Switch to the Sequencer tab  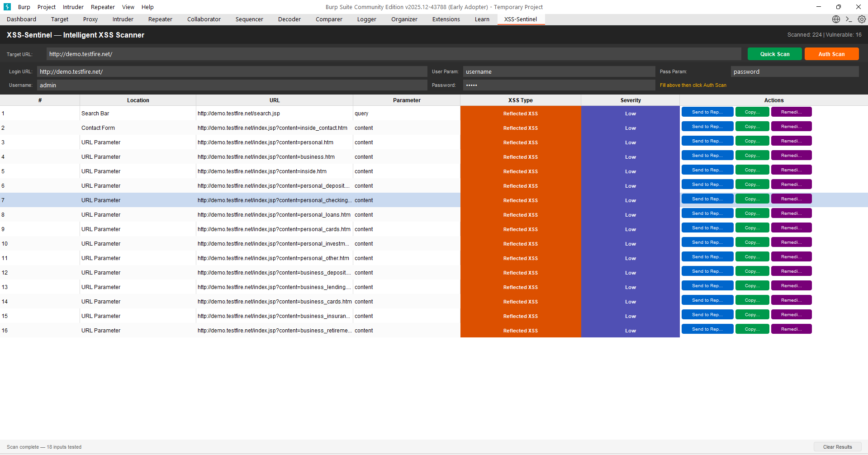tap(249, 19)
